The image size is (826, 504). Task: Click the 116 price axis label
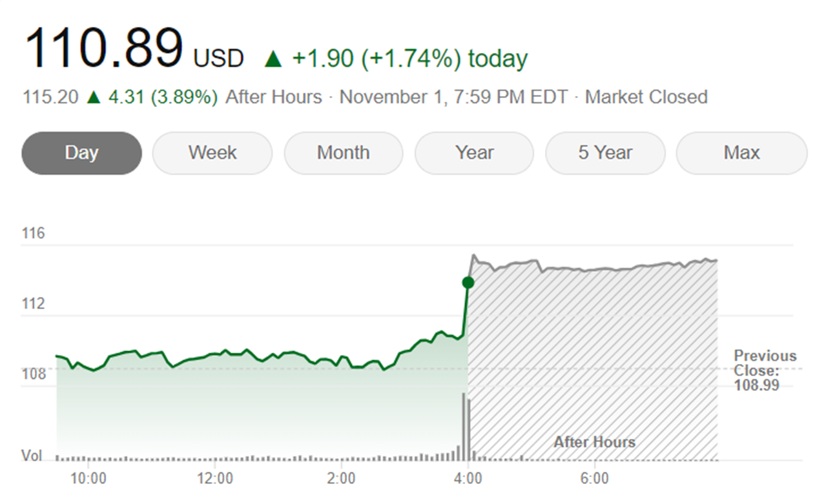pos(33,233)
